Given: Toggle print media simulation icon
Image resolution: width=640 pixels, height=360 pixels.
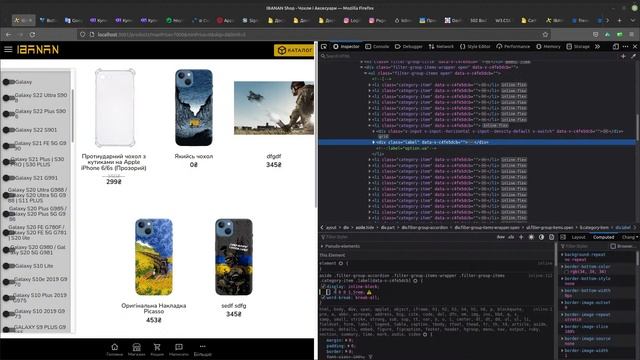Looking at the screenshot, I should 551,237.
